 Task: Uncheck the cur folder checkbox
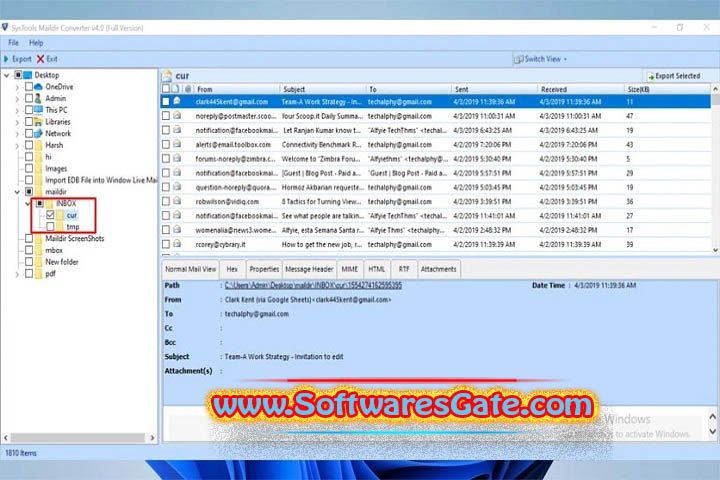pos(50,215)
